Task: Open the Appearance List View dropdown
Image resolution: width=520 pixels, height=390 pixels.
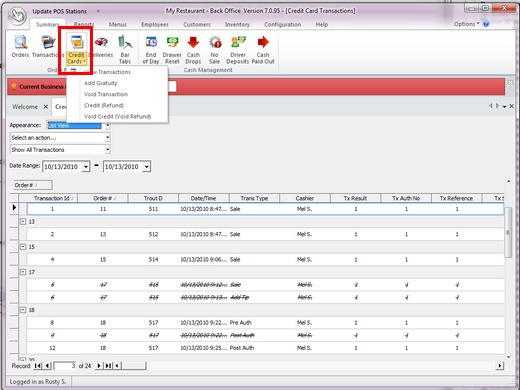Action: [x=107, y=125]
